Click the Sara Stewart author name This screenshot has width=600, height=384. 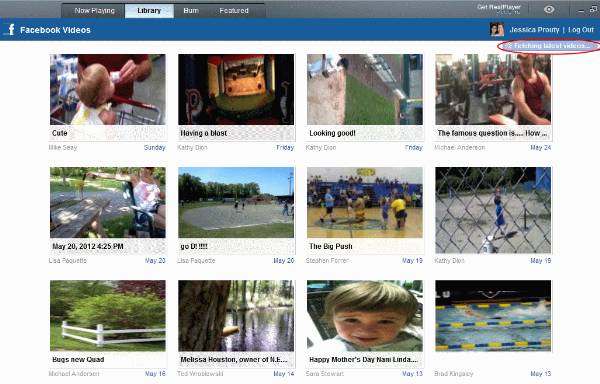pyautogui.click(x=324, y=374)
